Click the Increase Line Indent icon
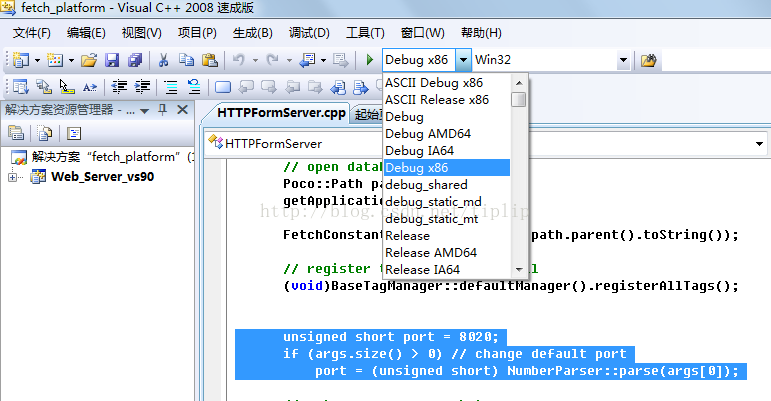Viewport: 771px width, 401px height. coord(142,87)
